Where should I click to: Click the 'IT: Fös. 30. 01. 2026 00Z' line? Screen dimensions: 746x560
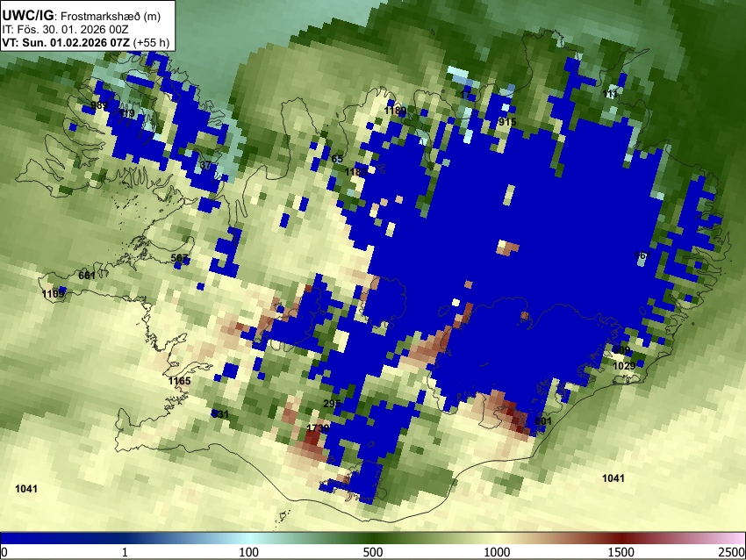(65, 30)
